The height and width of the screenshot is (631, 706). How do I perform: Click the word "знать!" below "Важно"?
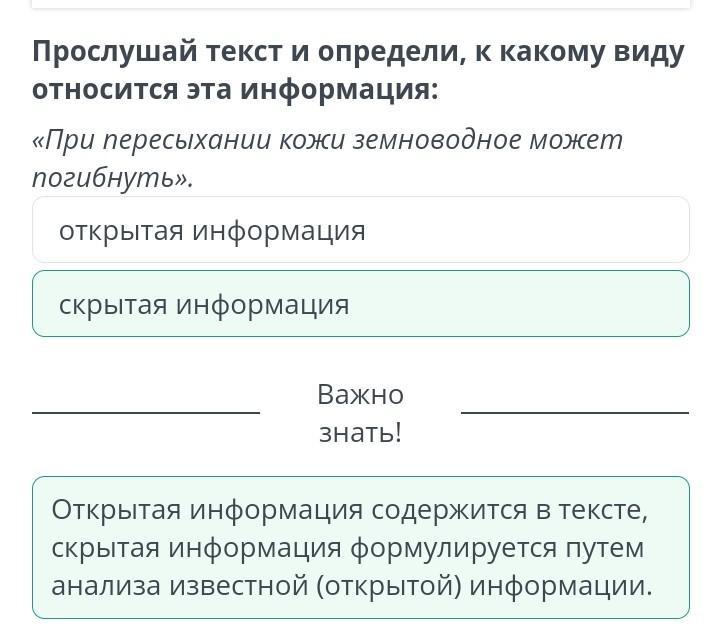pos(360,433)
